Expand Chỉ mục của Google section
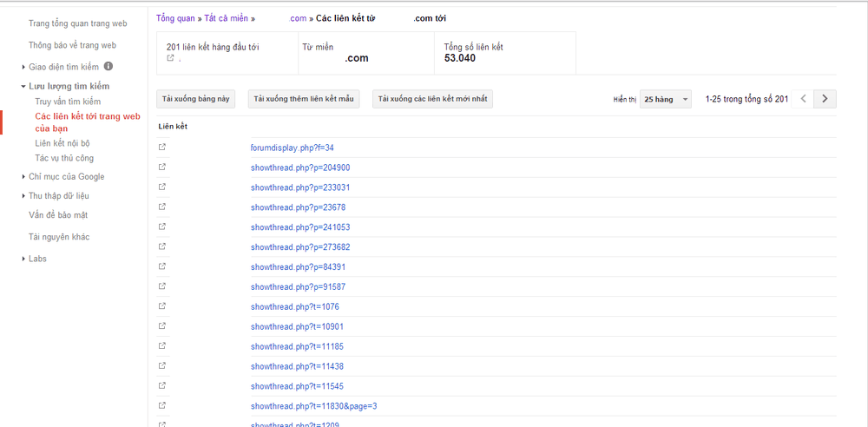 pos(66,177)
